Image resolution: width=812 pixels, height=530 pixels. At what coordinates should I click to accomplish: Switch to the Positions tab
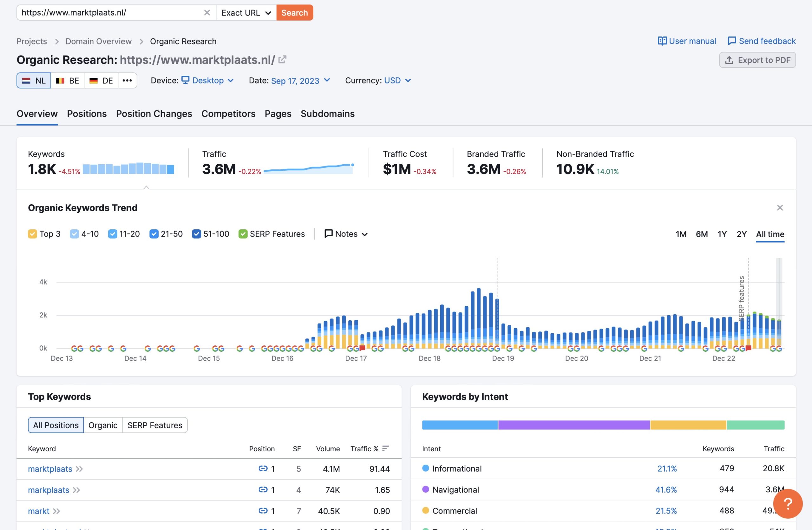pos(87,114)
